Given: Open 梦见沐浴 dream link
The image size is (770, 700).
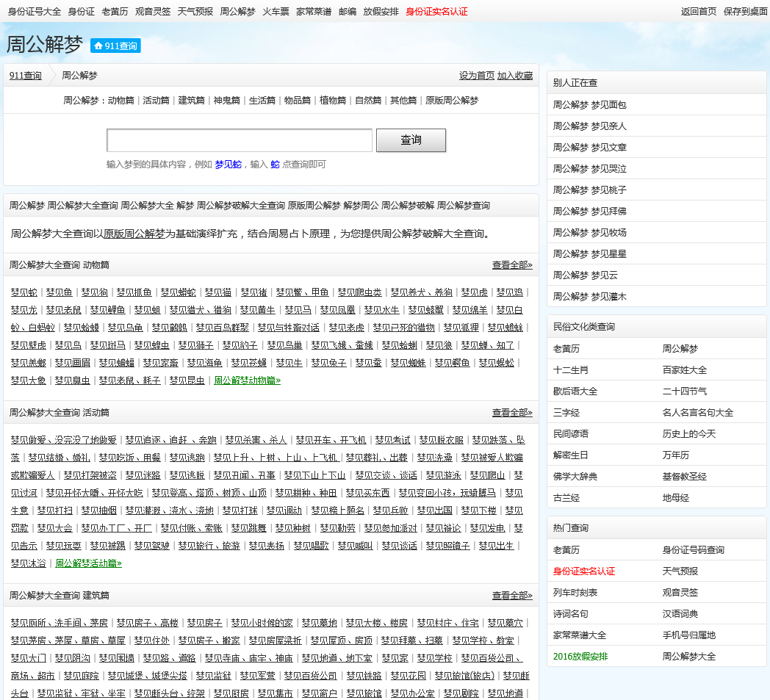Looking at the screenshot, I should pyautogui.click(x=29, y=563).
